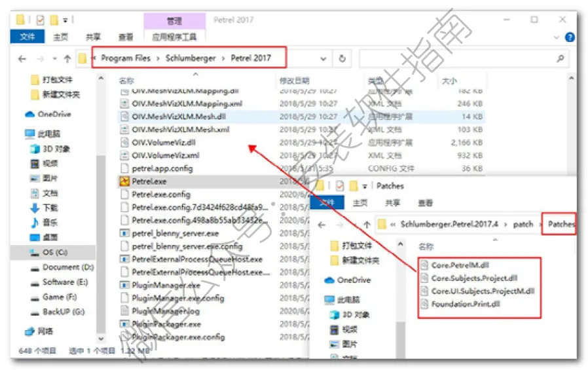Open the 查看 tab in Petrel 2017 window
The width and height of the screenshot is (588, 370).
pyautogui.click(x=126, y=37)
